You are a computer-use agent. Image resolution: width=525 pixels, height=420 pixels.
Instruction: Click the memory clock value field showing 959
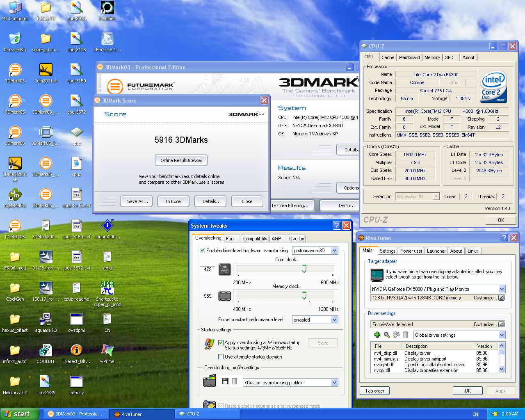pos(208,296)
